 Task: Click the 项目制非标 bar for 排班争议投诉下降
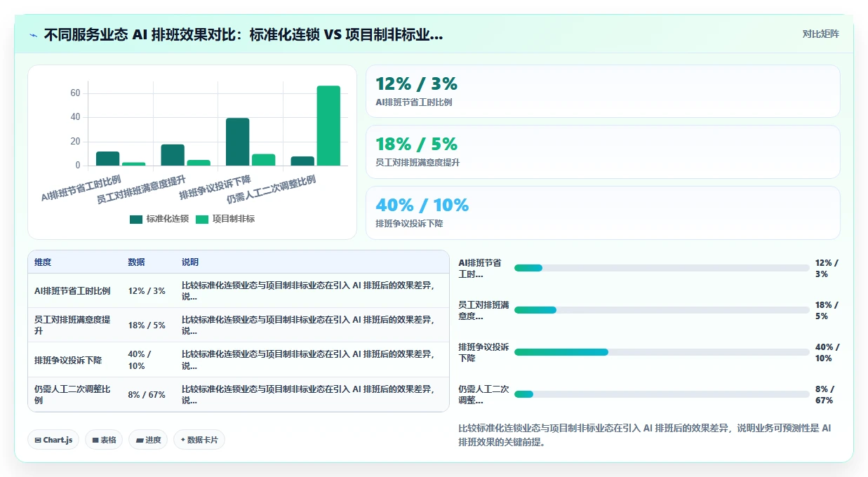coord(263,160)
